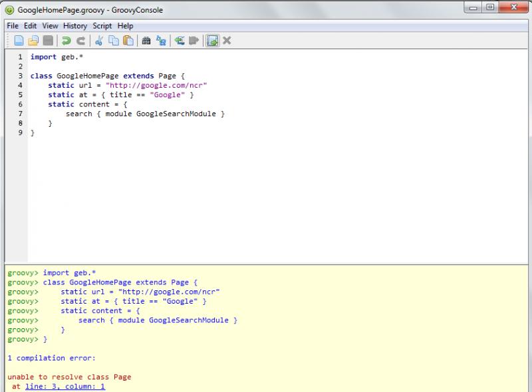Open the History menu
This screenshot has height=392, width=532.
pos(75,26)
